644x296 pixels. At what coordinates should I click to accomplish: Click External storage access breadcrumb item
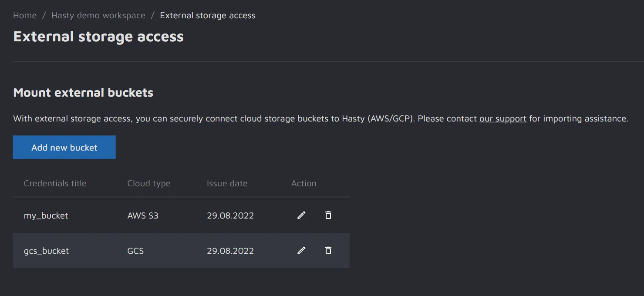[208, 16]
